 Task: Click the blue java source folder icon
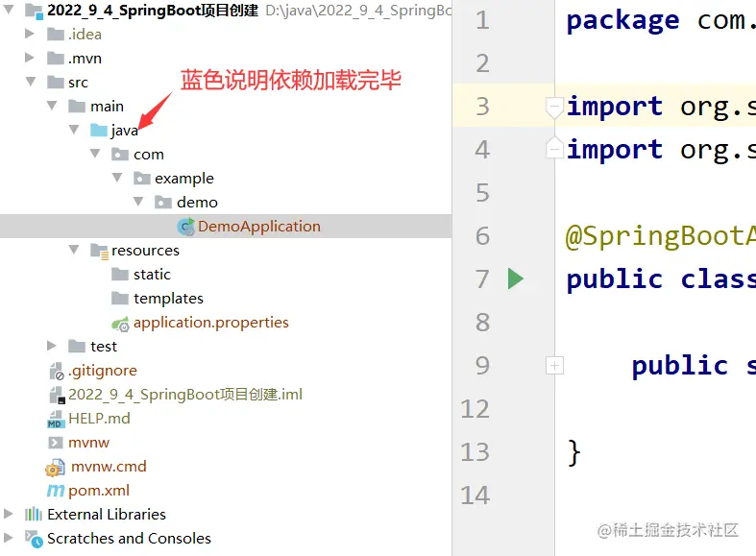click(x=99, y=130)
